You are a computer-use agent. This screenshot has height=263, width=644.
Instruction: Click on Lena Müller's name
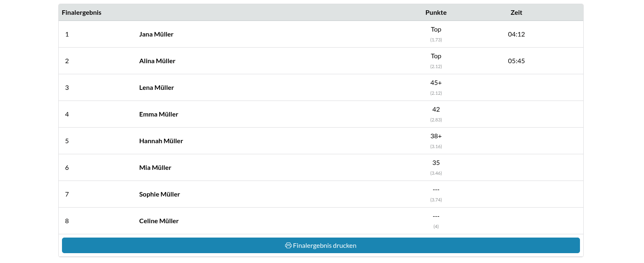(156, 88)
